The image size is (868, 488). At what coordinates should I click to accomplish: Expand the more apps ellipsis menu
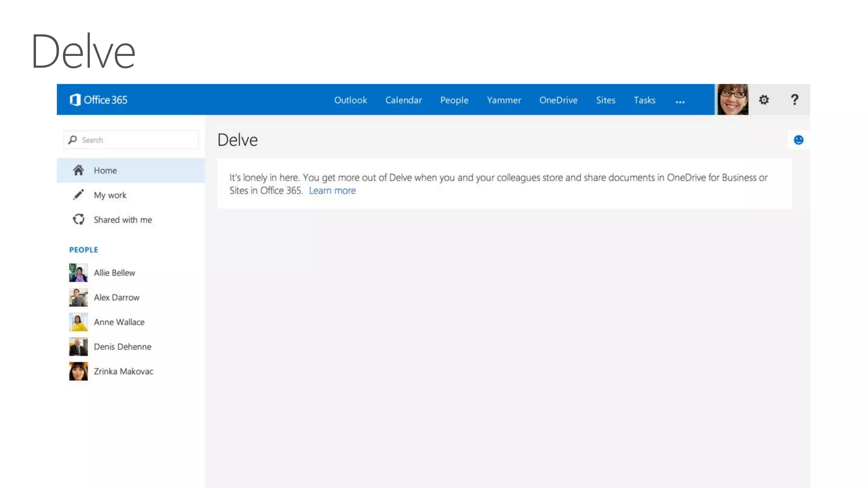coord(680,101)
